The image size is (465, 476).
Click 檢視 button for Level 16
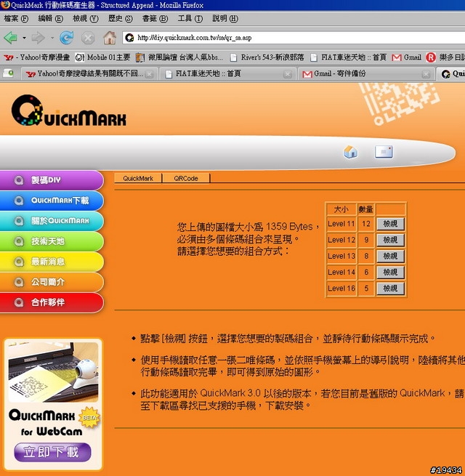point(390,289)
